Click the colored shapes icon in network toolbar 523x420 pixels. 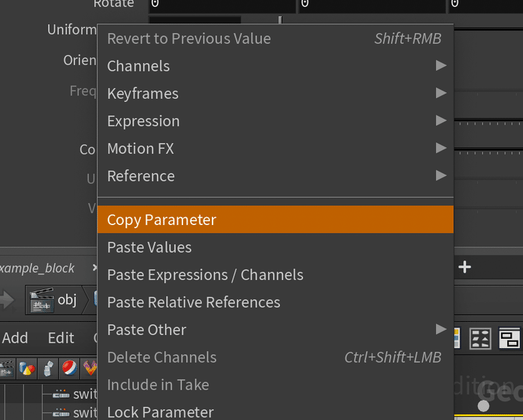26,370
